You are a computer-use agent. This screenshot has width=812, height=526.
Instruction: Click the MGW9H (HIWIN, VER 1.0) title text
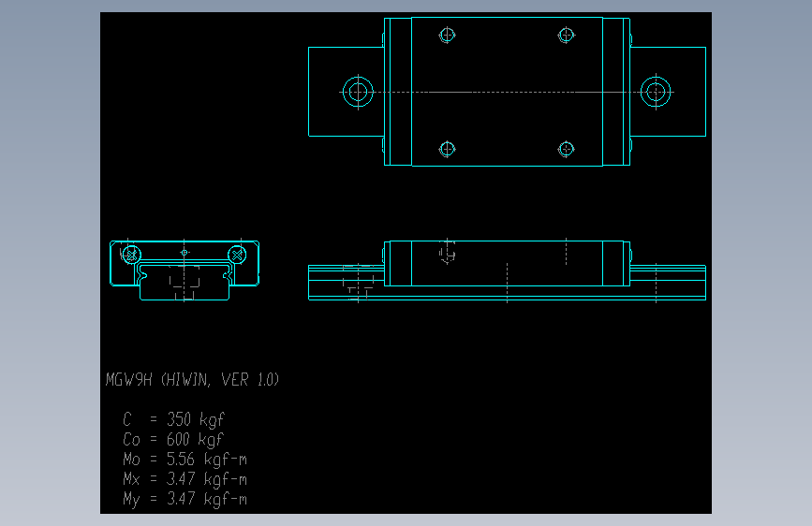pyautogui.click(x=192, y=380)
